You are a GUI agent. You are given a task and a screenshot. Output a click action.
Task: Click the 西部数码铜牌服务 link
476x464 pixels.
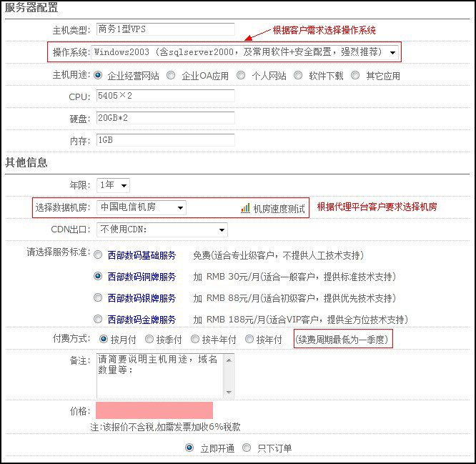point(142,277)
